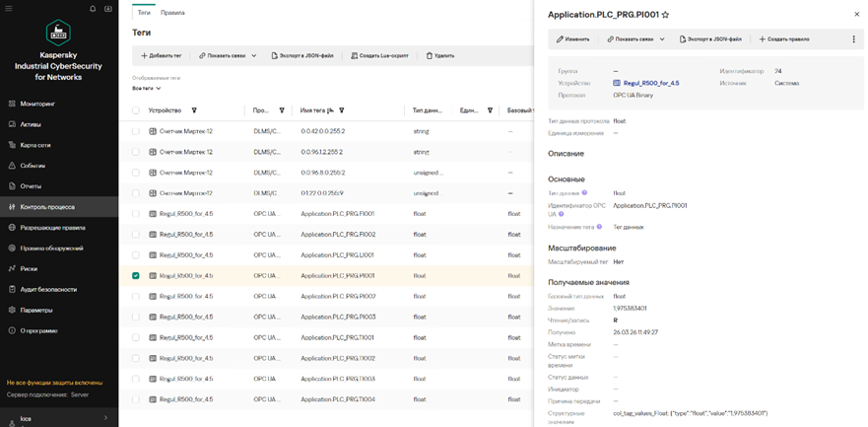Click the filter icon on Имя тега column
Image resolution: width=868 pixels, height=427 pixels.
[342, 110]
